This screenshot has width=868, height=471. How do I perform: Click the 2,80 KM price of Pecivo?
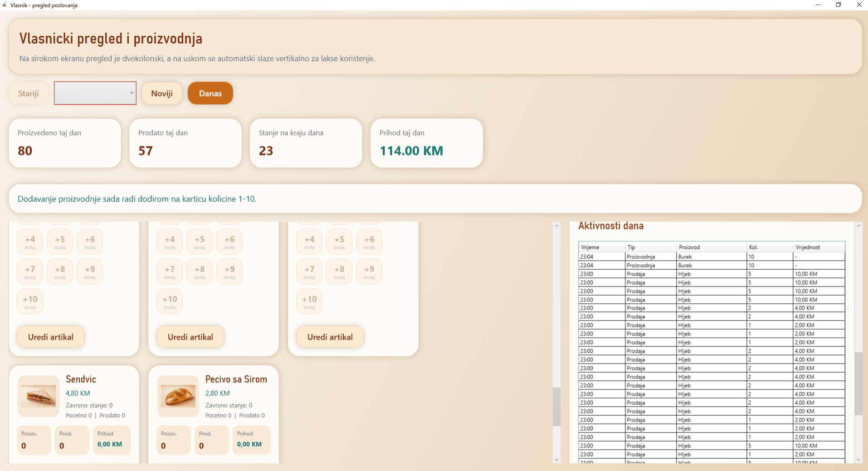[218, 393]
